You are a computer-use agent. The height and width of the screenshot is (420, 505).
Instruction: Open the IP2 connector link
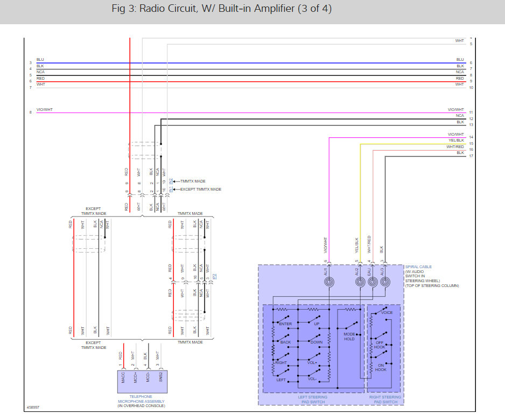(x=215, y=276)
